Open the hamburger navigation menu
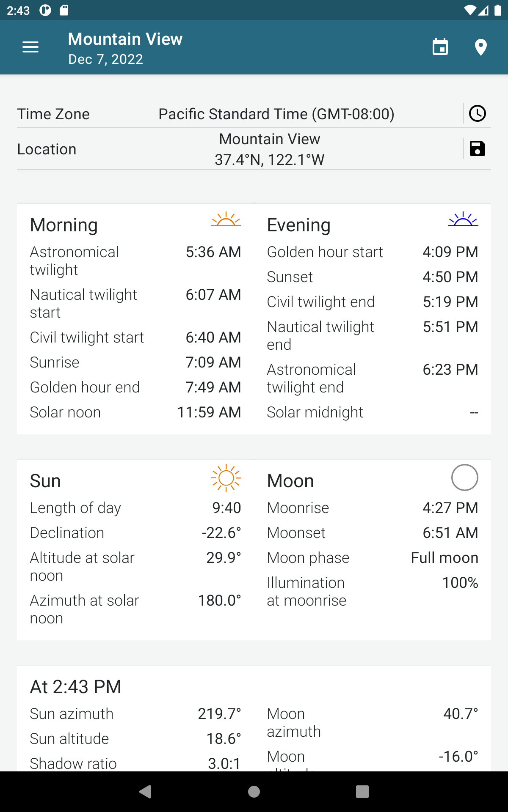The image size is (508, 812). coord(30,47)
